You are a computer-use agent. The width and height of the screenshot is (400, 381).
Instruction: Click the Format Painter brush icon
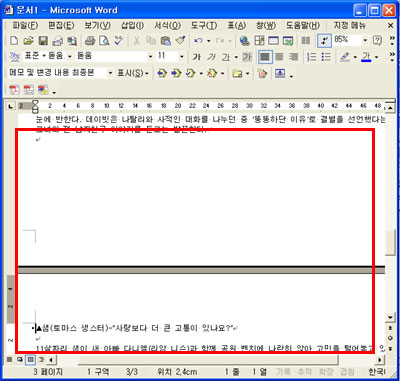click(x=180, y=41)
